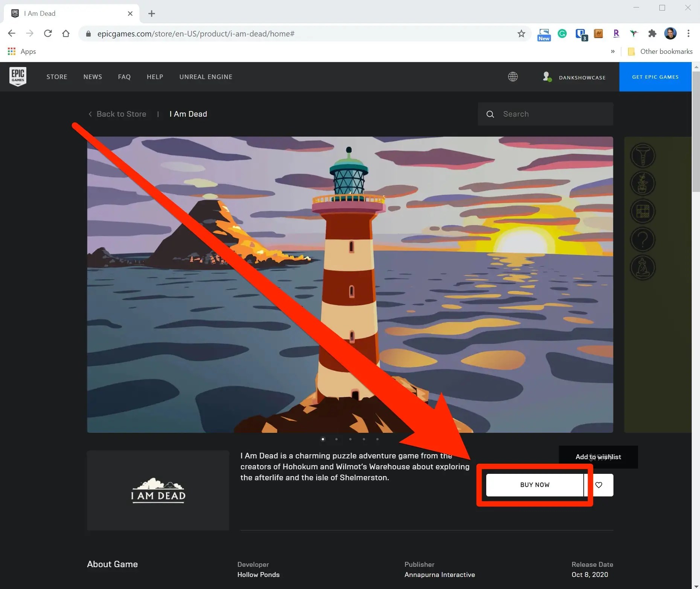The height and width of the screenshot is (589, 700).
Task: Go forward in browser history
Action: click(30, 33)
